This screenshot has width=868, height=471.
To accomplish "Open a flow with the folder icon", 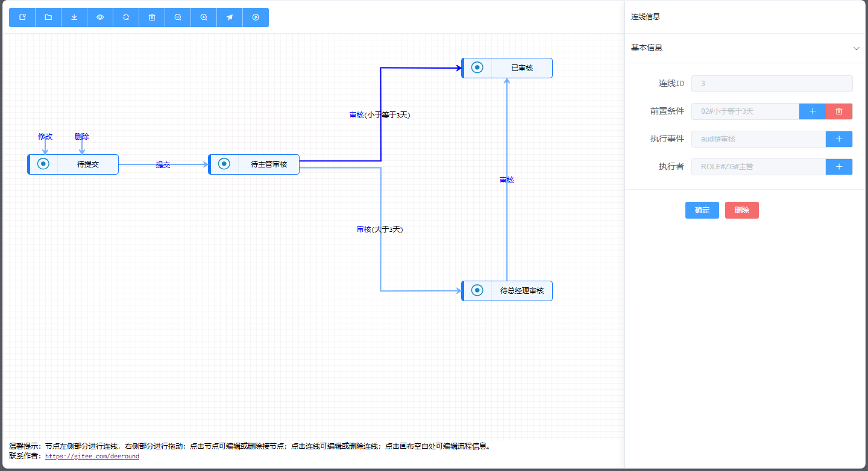I will click(48, 17).
